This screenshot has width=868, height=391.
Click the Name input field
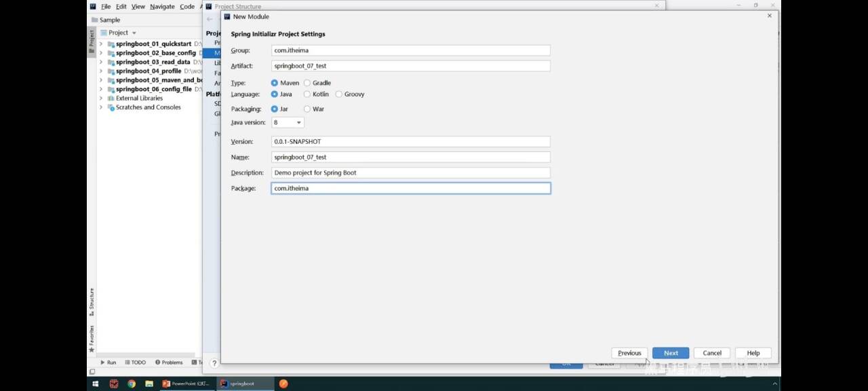coord(410,157)
